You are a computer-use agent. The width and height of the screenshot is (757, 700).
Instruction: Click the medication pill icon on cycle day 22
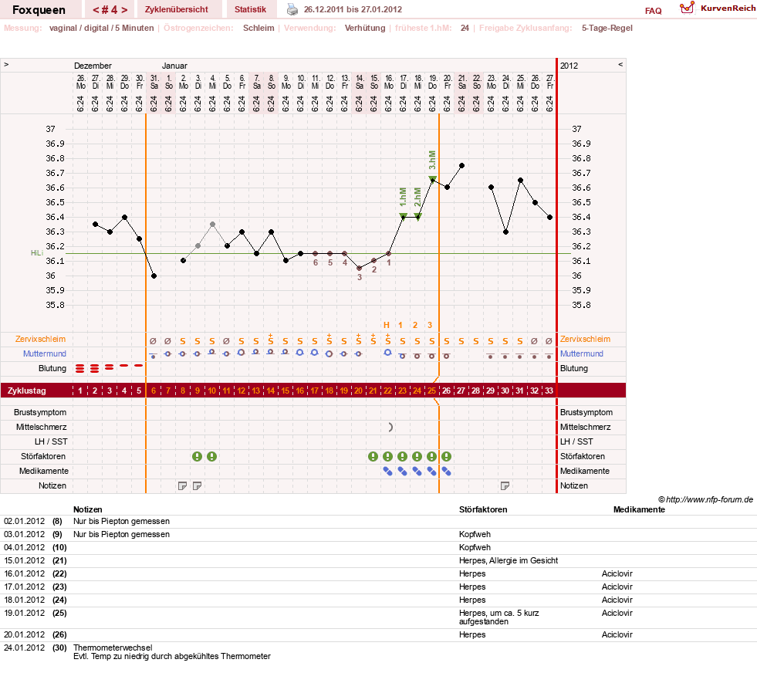pyautogui.click(x=387, y=472)
